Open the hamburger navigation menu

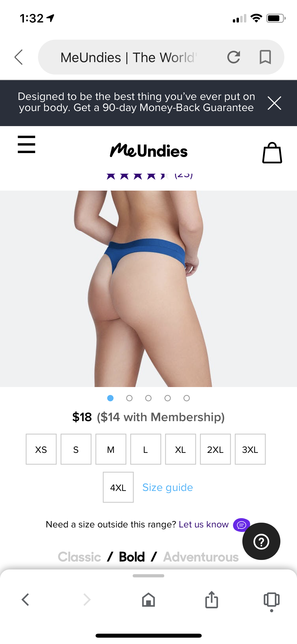26,144
